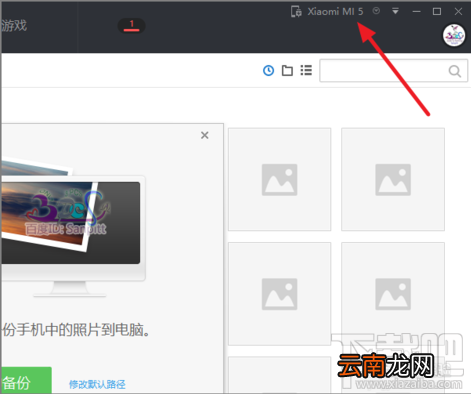Screen dimensions: 471x394
Task: Select the second-row right photo thumbnail
Action: [393, 294]
